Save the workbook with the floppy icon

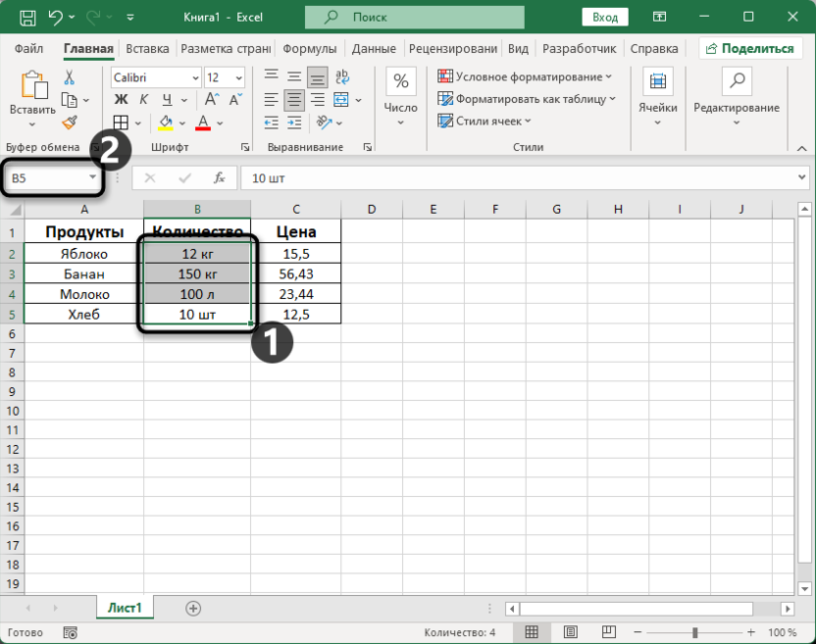pos(27,18)
